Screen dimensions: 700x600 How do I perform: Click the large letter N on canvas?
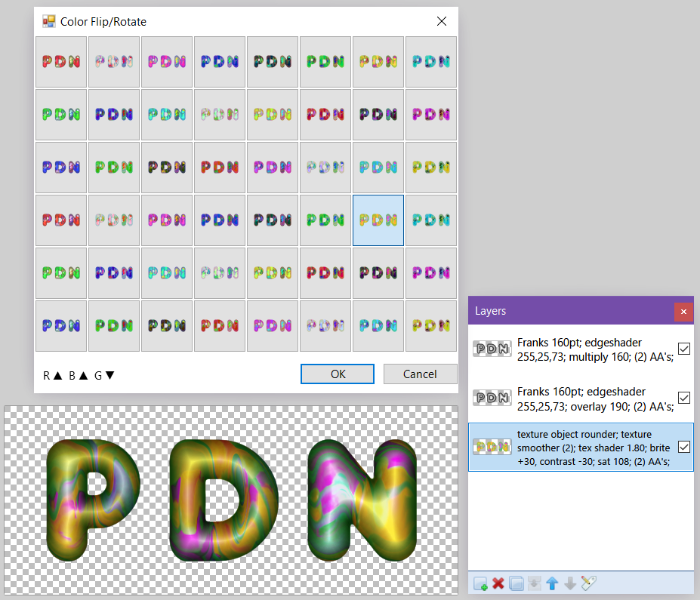pyautogui.click(x=362, y=500)
